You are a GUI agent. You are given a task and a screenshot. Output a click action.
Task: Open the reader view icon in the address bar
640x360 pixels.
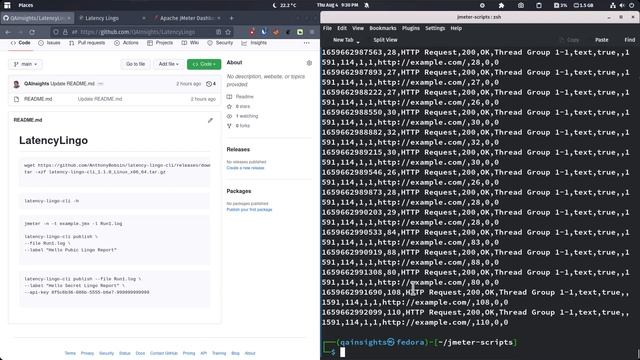[219, 32]
